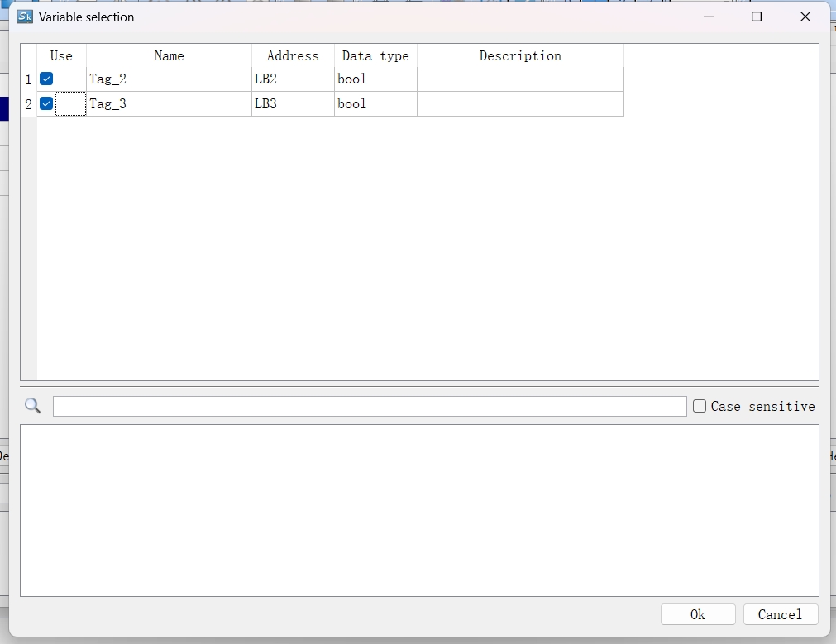The image size is (836, 644).
Task: Maximize the Variable selection window
Action: [x=756, y=17]
